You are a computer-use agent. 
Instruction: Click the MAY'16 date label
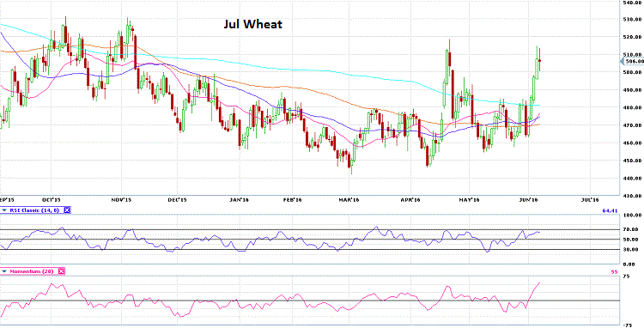[x=470, y=199]
